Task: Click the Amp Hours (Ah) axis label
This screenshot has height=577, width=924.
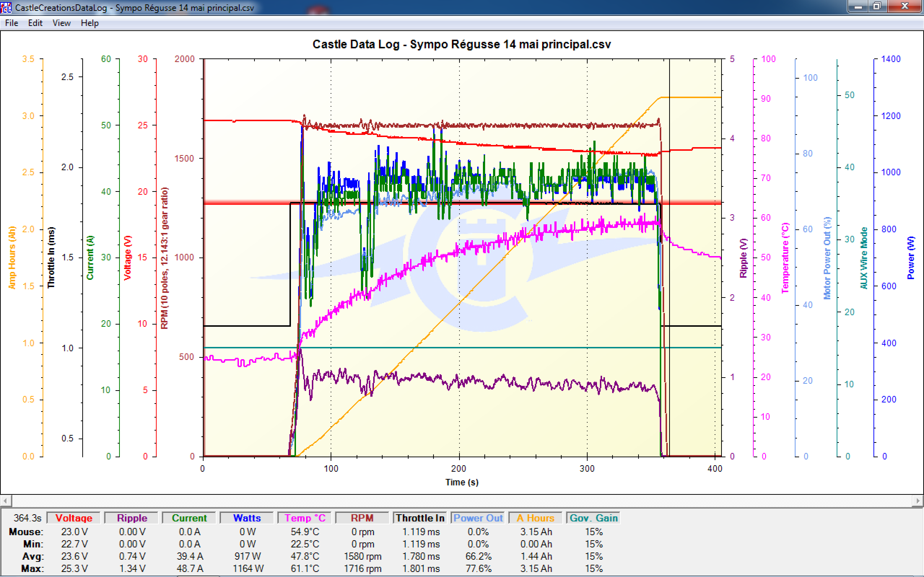Action: click(12, 257)
